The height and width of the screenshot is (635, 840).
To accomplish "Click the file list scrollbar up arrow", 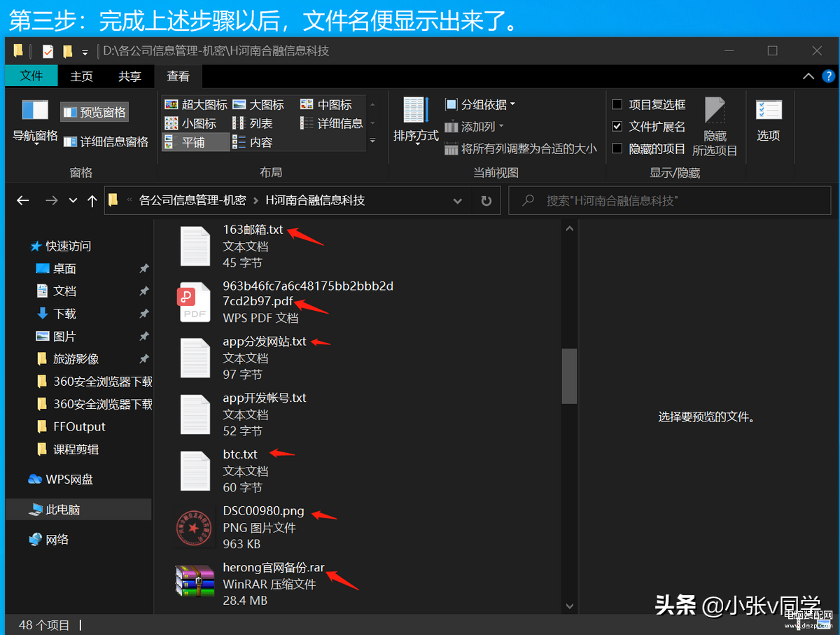I will [x=569, y=228].
